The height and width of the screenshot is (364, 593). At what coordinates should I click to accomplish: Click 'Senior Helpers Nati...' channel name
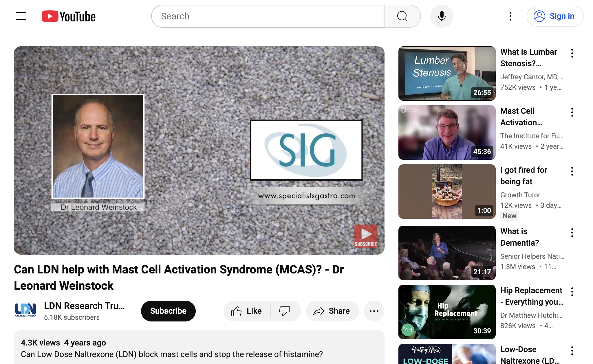[532, 256]
